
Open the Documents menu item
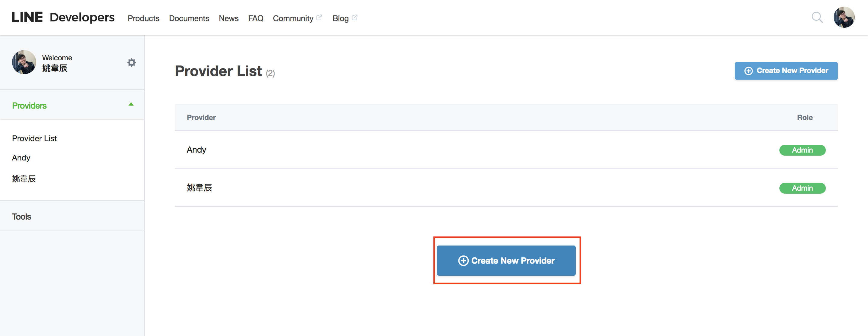click(x=189, y=18)
